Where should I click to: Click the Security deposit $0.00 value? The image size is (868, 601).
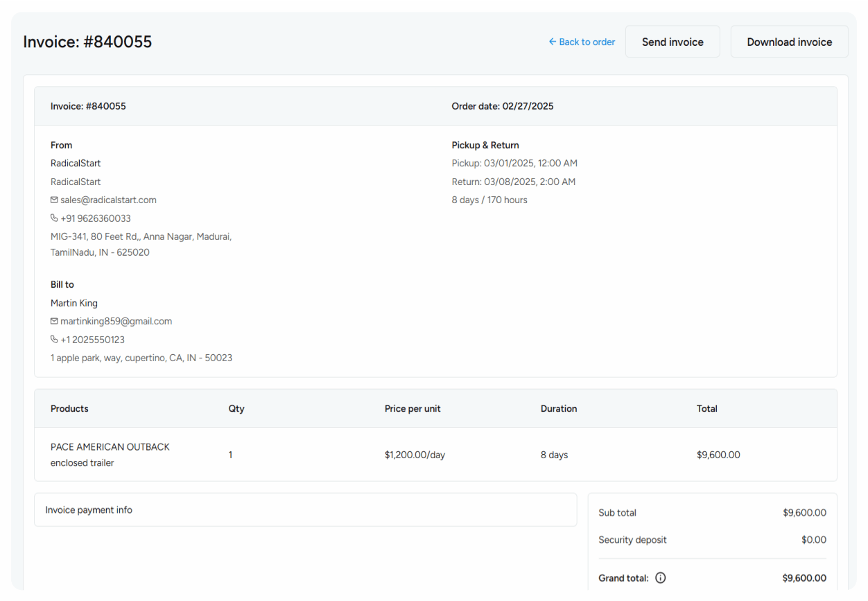[813, 539]
